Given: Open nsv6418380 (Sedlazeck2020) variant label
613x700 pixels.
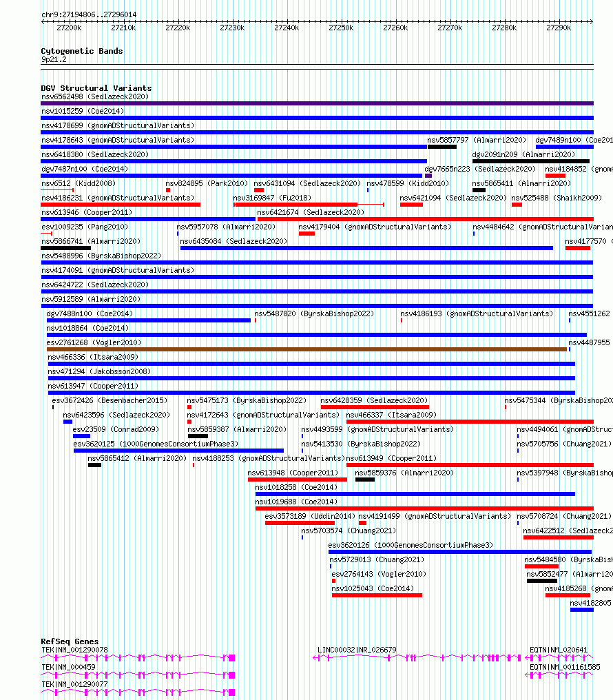Looking at the screenshot, I should [x=95, y=154].
